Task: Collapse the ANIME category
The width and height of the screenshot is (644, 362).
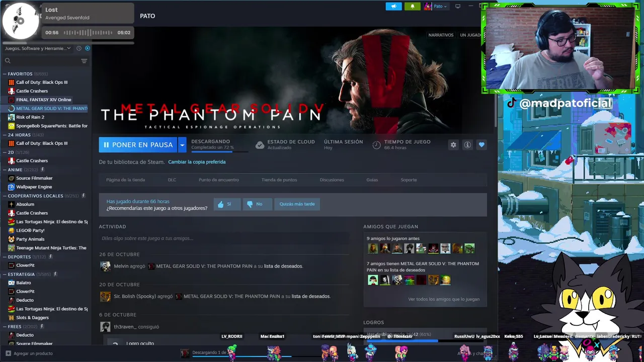Action: [x=5, y=170]
